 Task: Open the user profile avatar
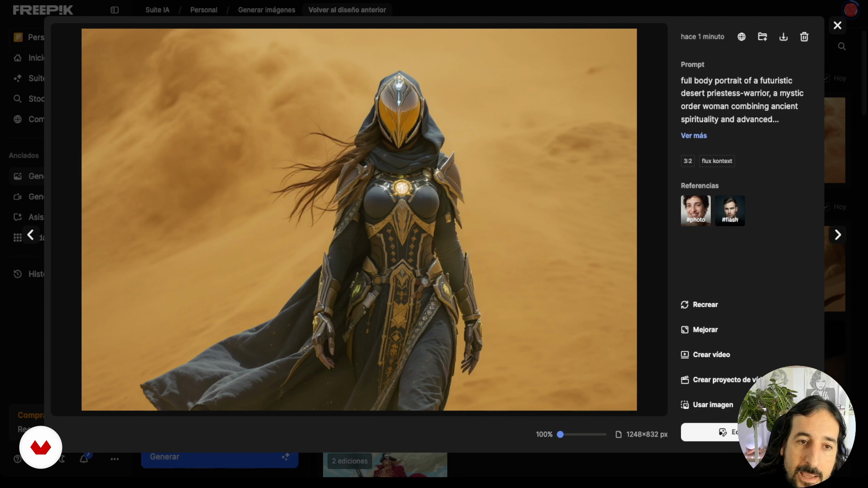coord(851,10)
